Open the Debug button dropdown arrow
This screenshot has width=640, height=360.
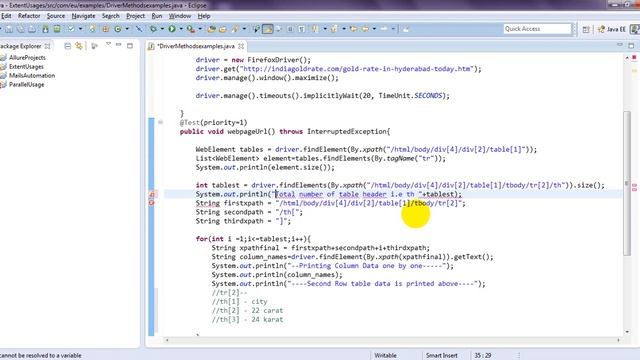162,29
